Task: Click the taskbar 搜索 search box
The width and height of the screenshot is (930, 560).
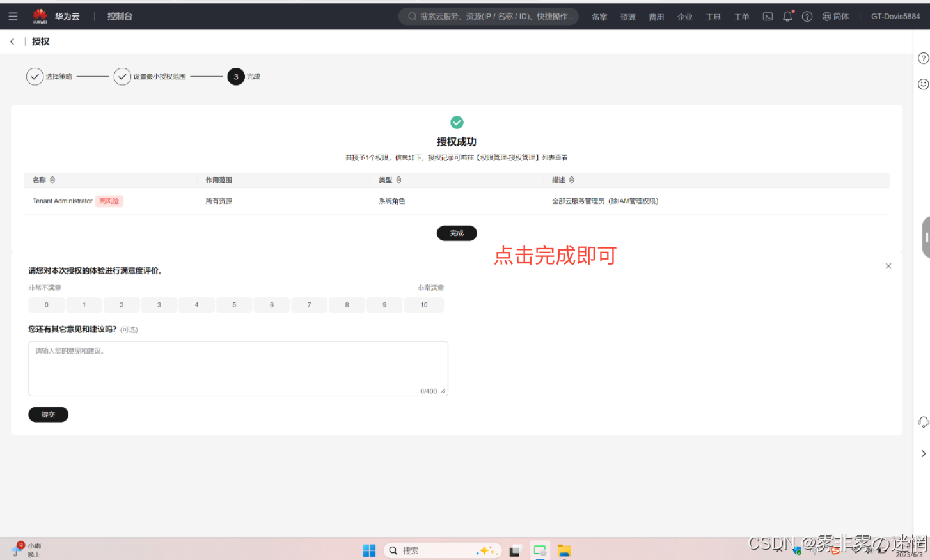Action: pos(443,550)
